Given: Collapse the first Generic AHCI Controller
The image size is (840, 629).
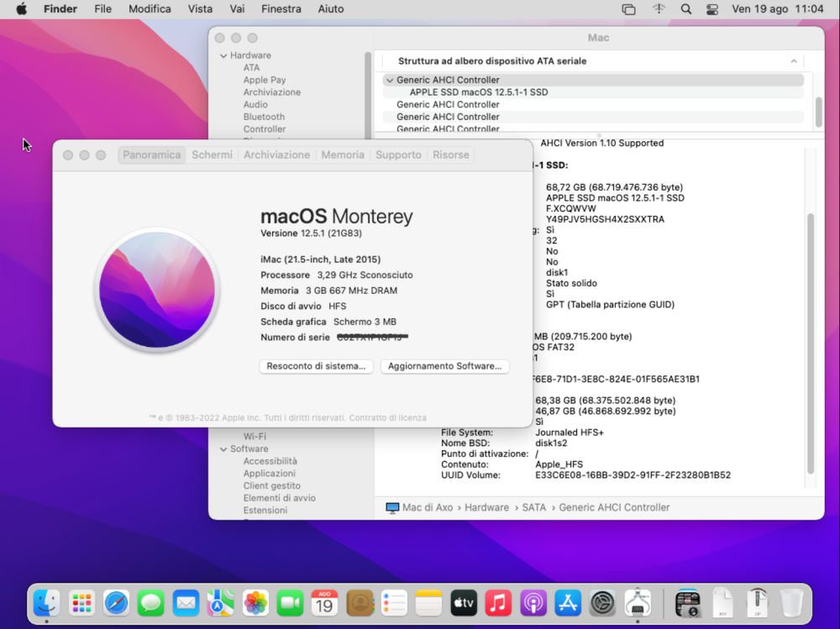Looking at the screenshot, I should click(390, 81).
